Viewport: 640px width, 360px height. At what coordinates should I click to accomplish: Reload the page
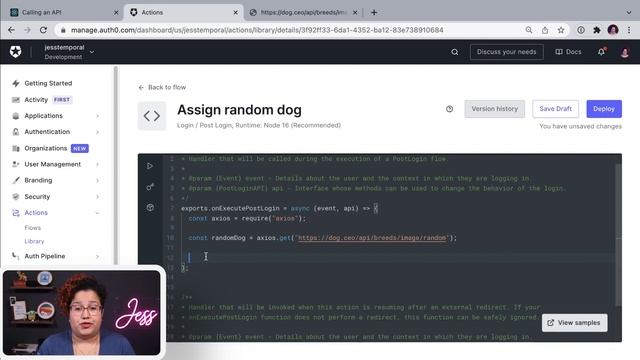tap(43, 30)
